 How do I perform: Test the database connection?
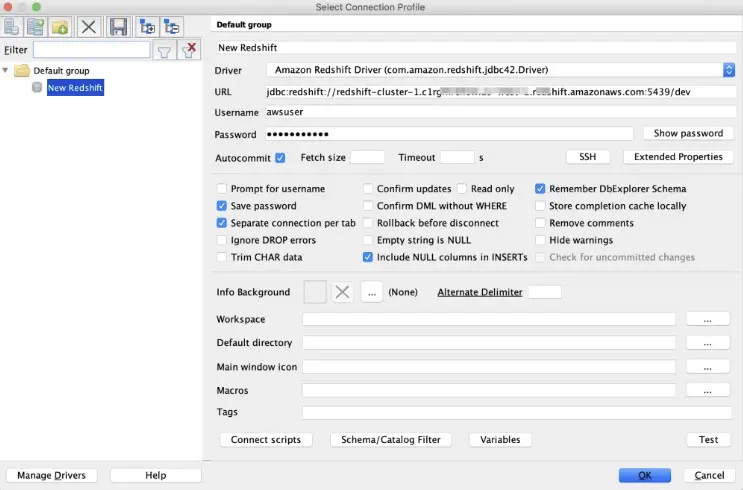pos(708,439)
